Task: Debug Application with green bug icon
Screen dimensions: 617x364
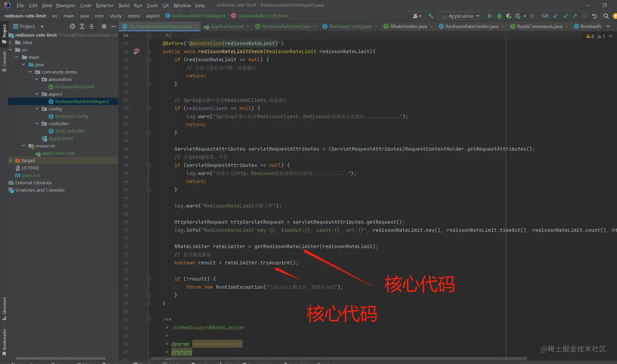Action: [499, 16]
